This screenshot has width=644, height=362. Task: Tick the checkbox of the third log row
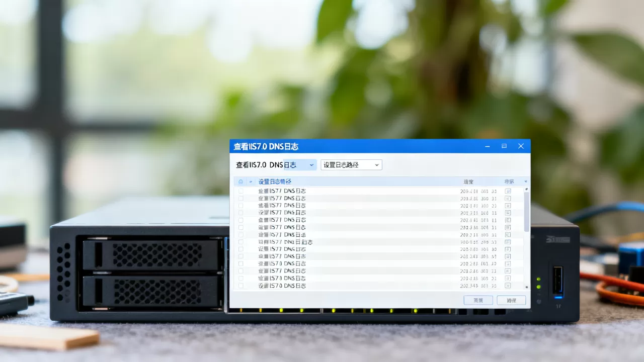pos(240,206)
